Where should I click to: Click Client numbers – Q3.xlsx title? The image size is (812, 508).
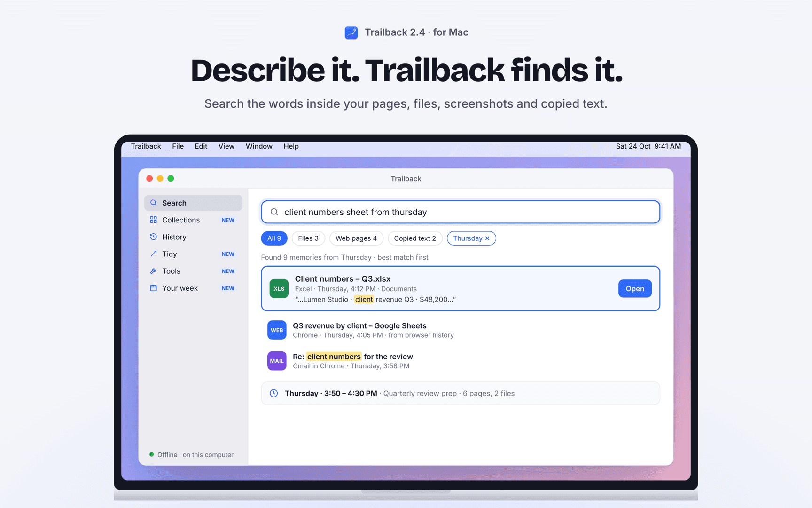(343, 279)
